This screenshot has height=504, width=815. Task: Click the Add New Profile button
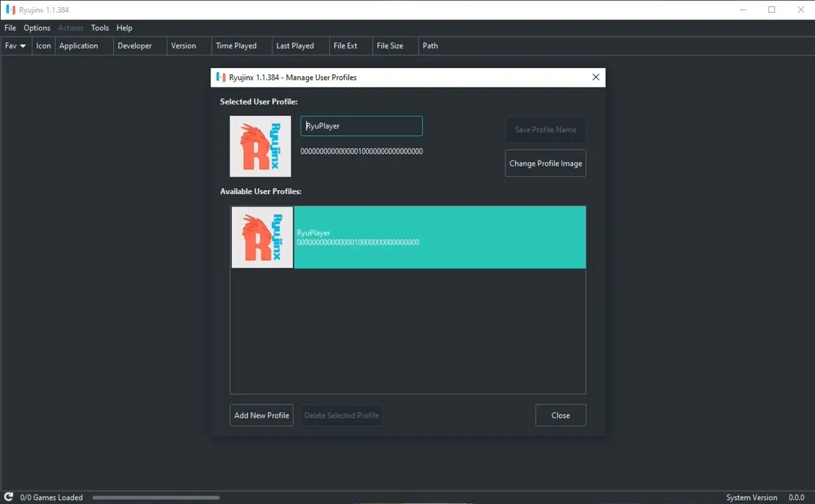pyautogui.click(x=261, y=415)
